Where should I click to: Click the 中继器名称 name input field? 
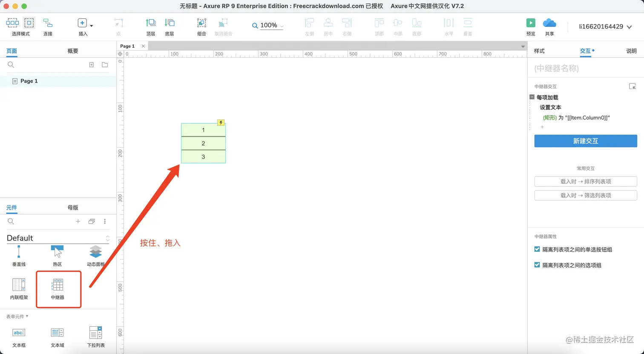(586, 68)
